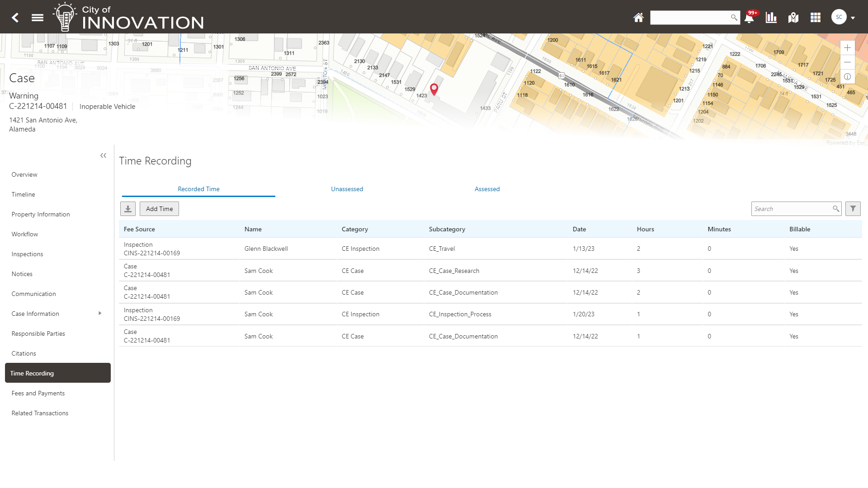This screenshot has width=868, height=488.
Task: Open the bar chart dashboard icon
Action: pyautogui.click(x=771, y=18)
